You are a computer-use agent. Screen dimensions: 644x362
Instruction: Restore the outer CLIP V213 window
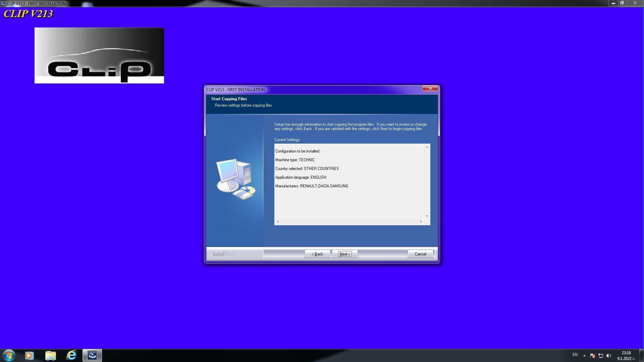coord(622,3)
